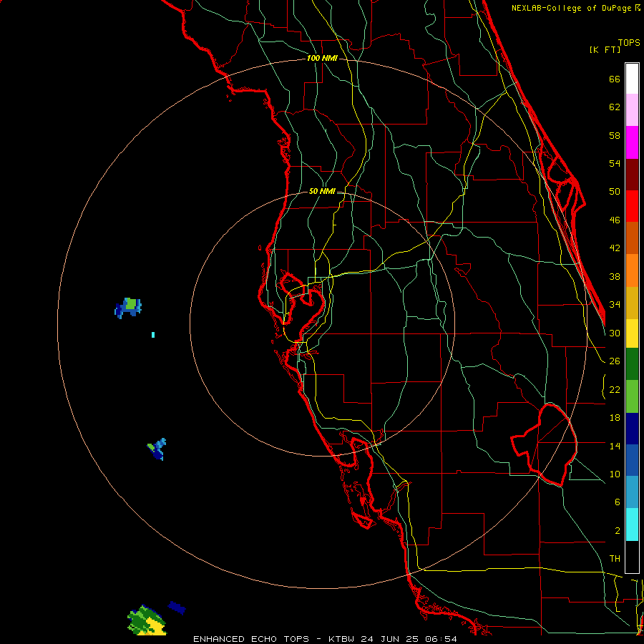Click the dark orange legend band
The image size is (644, 644).
pos(632,238)
